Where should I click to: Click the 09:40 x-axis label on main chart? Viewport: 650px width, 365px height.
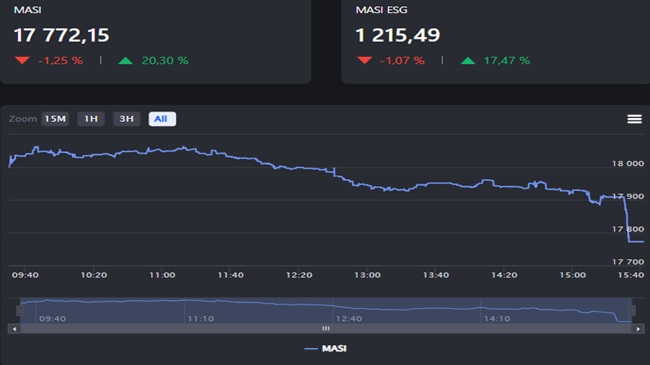tap(25, 275)
